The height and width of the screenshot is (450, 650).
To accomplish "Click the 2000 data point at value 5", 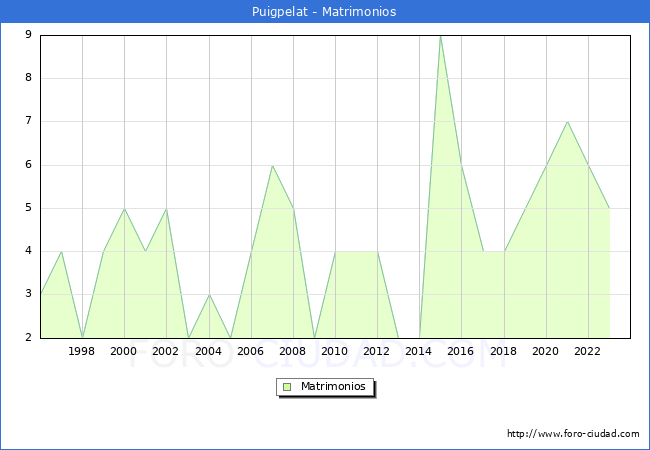I will tap(124, 208).
